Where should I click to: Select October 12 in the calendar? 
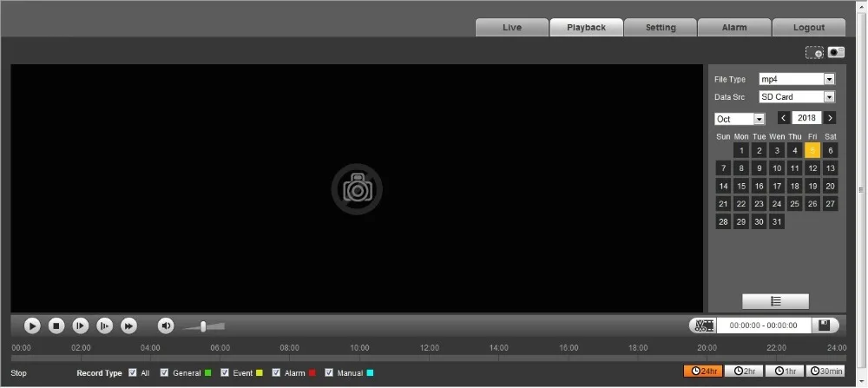click(x=812, y=168)
